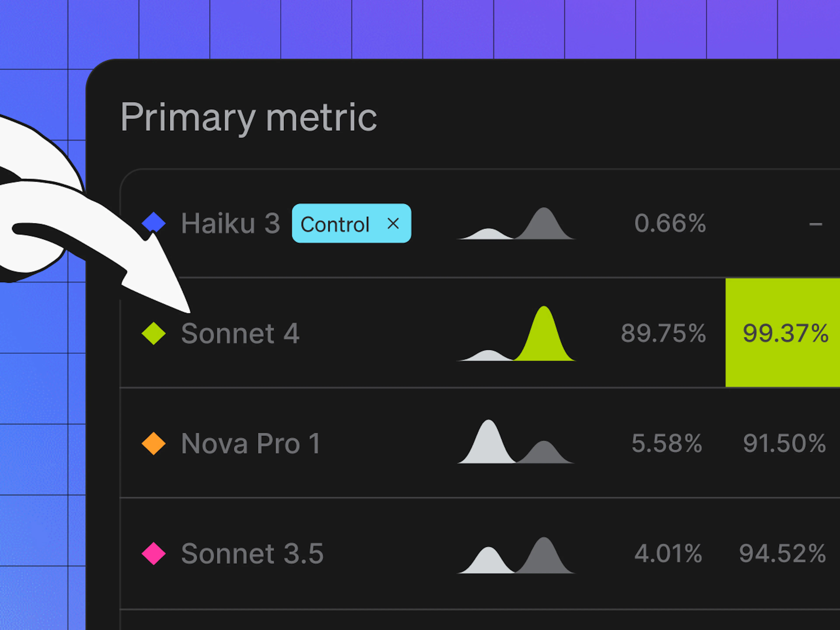Viewport: 840px width, 630px height.
Task: Click the 89.75% value for Sonnet 4
Action: tap(663, 333)
